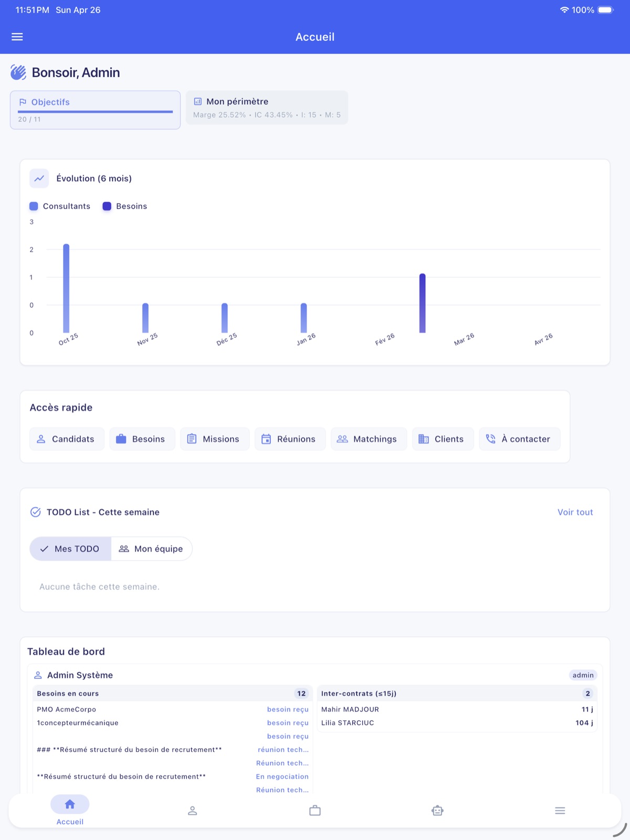Click the Besoins briefcase icon
This screenshot has width=630, height=840.
(x=121, y=439)
